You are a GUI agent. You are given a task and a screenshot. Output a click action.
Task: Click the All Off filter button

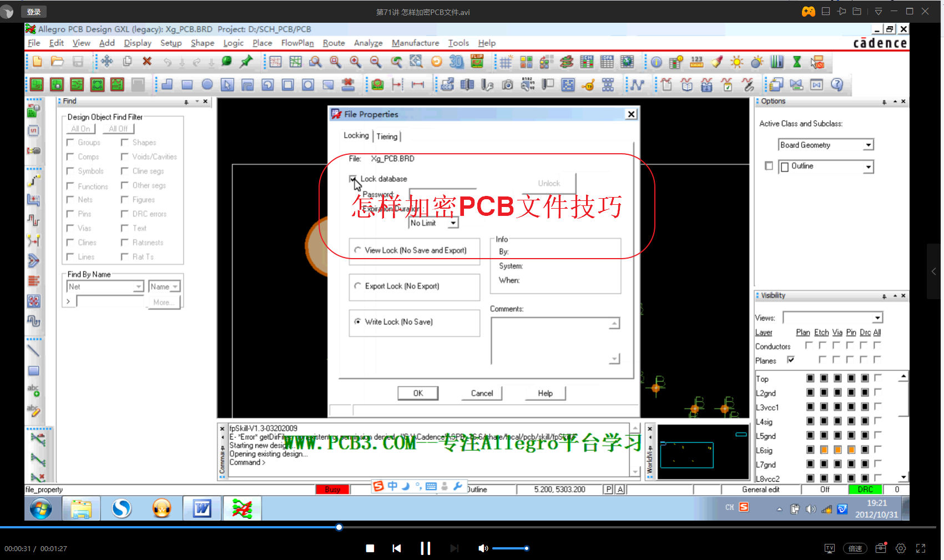point(118,129)
